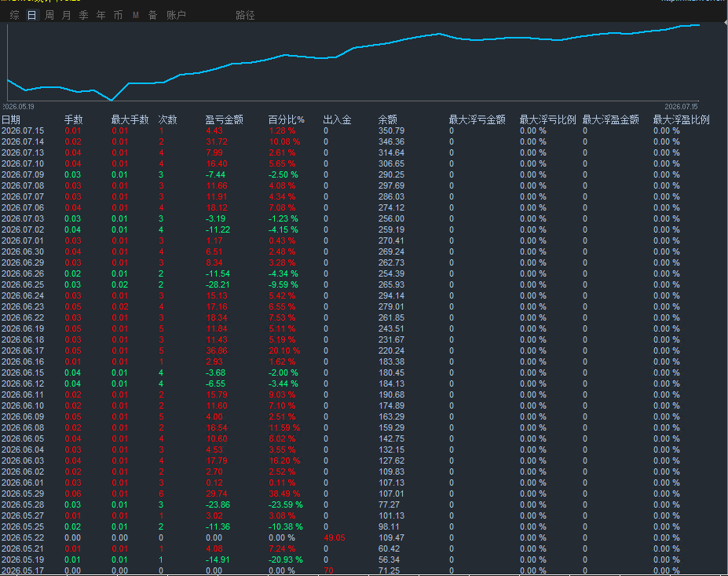
Task: Open the 周 weekly tab
Action: [49, 16]
